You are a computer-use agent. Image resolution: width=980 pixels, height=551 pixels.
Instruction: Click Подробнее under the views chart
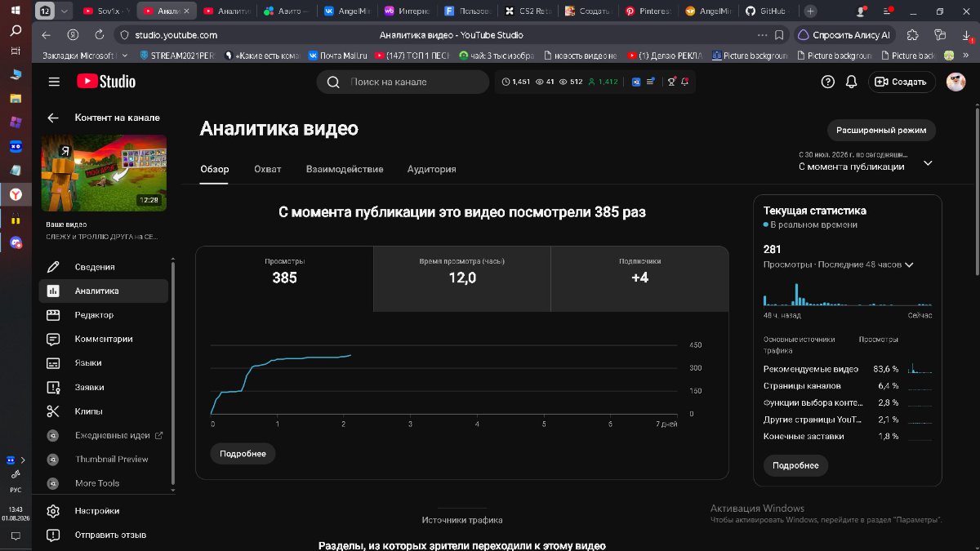tap(243, 454)
